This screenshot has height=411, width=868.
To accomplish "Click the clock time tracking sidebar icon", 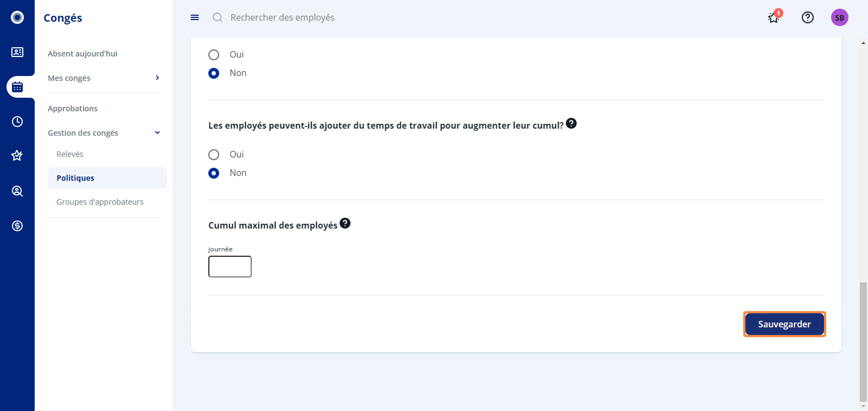I will (17, 121).
